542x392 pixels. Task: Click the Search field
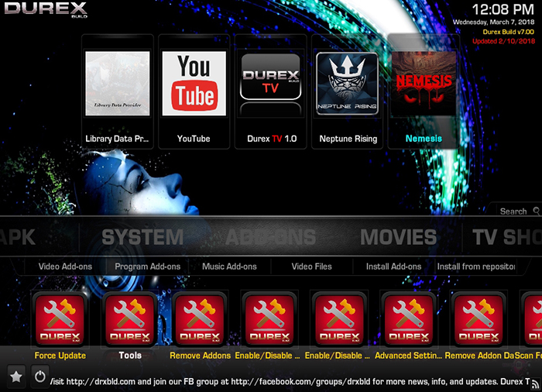click(513, 211)
